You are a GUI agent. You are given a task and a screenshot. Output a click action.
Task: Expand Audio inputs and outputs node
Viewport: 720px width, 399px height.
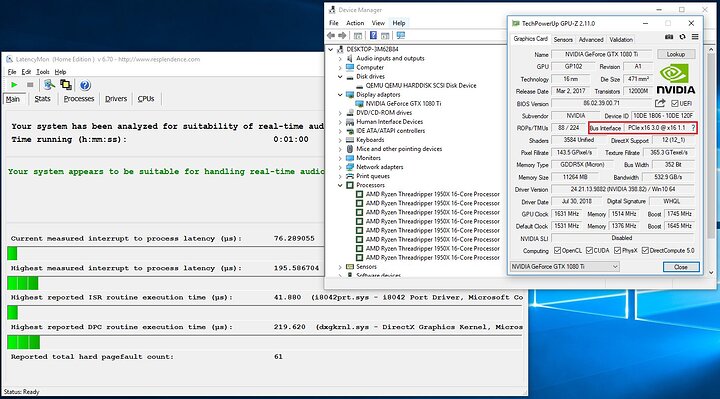click(340, 58)
